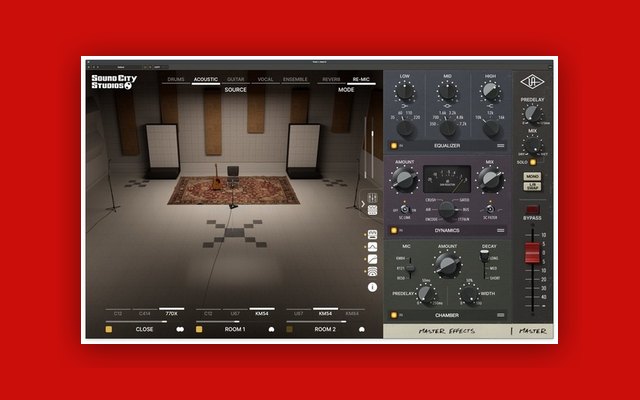Flip the SC FILTER toggle switch
This screenshot has width=640, height=400.
click(490, 209)
